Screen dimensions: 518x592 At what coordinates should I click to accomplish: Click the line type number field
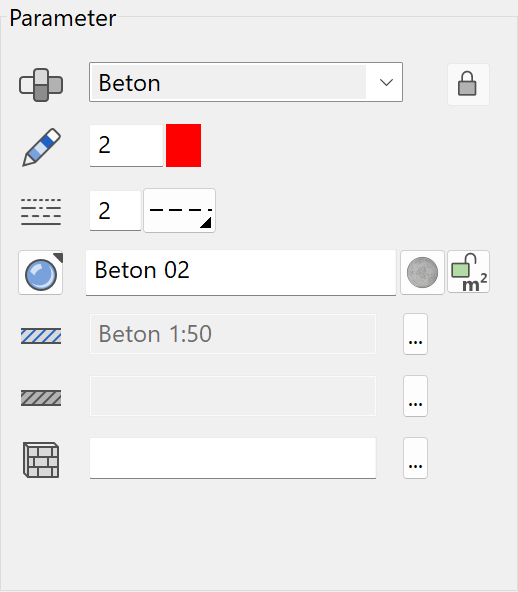coord(116,210)
